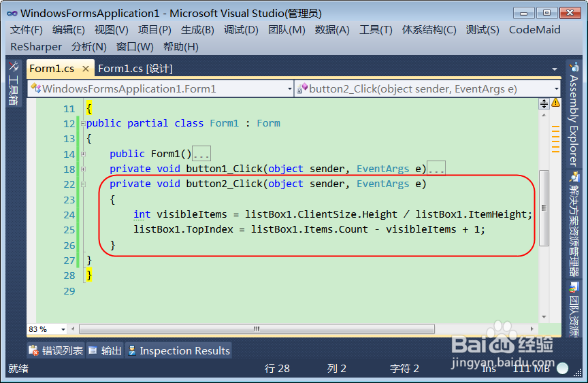This screenshot has height=383, width=588.
Task: Open the 错误列表 error list panel
Action: pos(56,351)
